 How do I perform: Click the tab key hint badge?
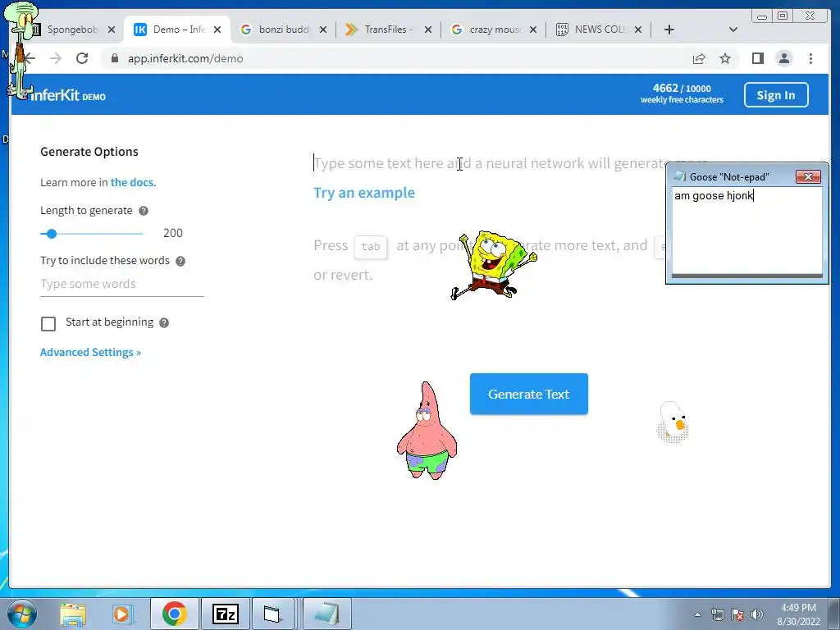pyautogui.click(x=370, y=246)
